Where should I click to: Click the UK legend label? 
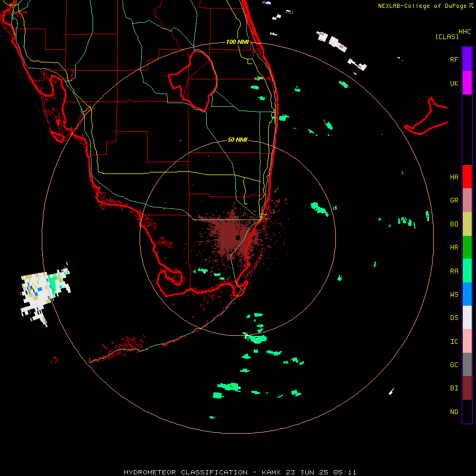454,83
